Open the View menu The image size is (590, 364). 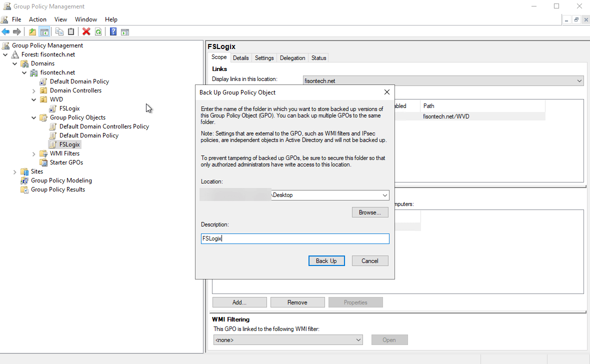[60, 19]
